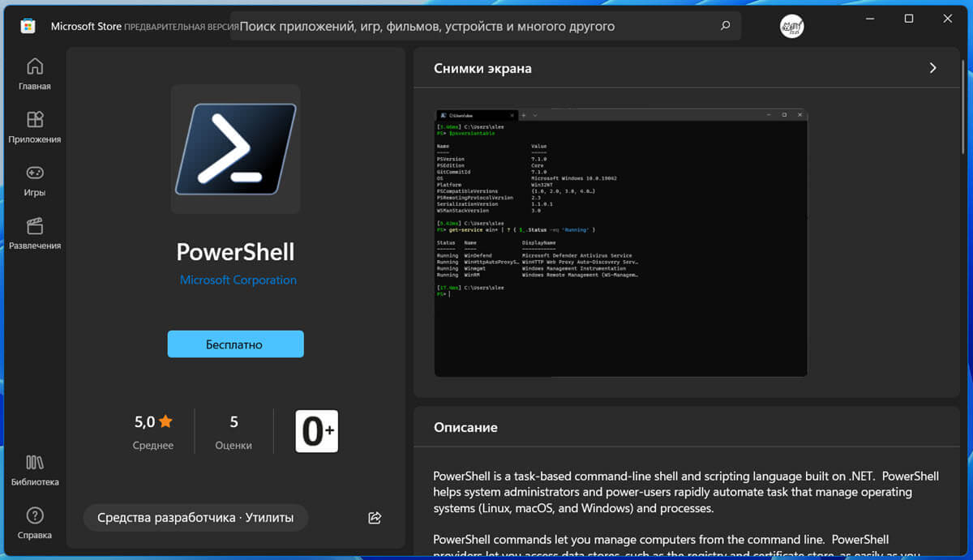Image resolution: width=973 pixels, height=560 pixels.
Task: Click the 5,0 average rating
Action: [153, 431]
